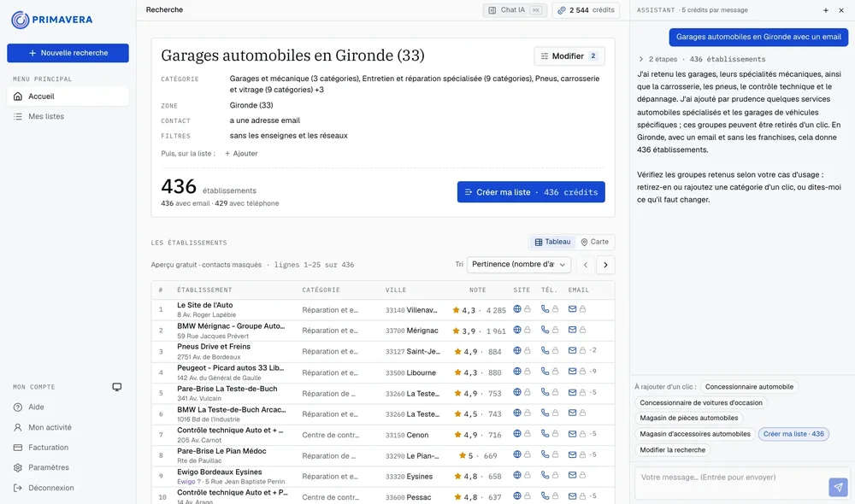This screenshot has height=504, width=855.
Task: Click Créer ma liste 436 crédits button
Action: coord(531,192)
